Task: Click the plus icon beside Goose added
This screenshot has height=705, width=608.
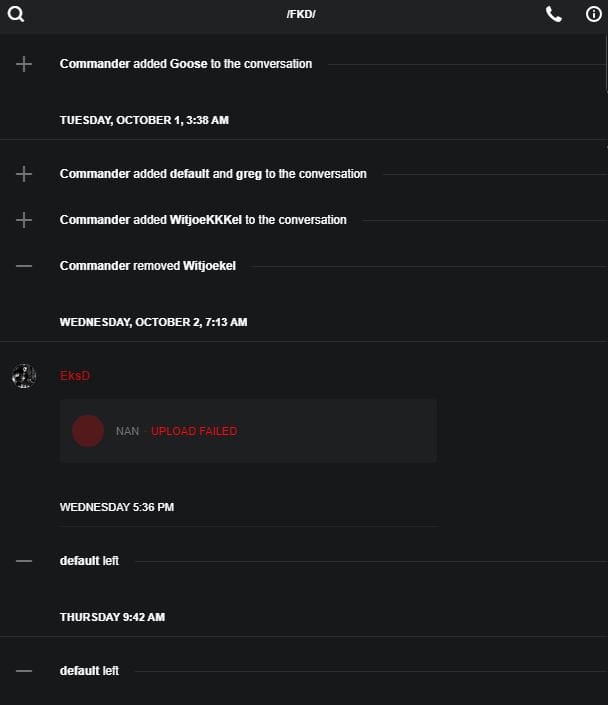Action: 24,64
